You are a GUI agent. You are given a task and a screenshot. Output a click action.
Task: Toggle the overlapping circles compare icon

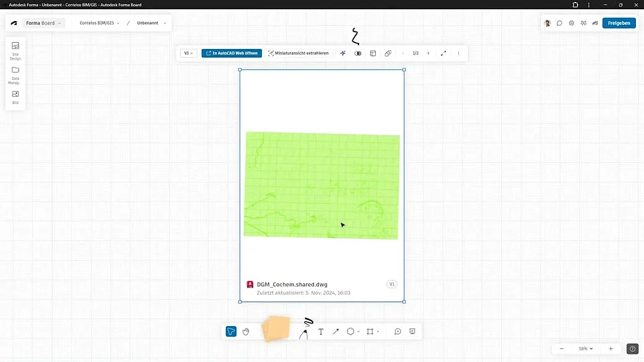click(358, 53)
